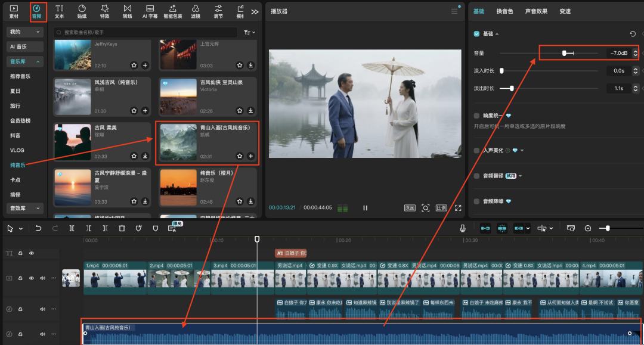Click the 淡出时长 slider handle

pyautogui.click(x=511, y=88)
